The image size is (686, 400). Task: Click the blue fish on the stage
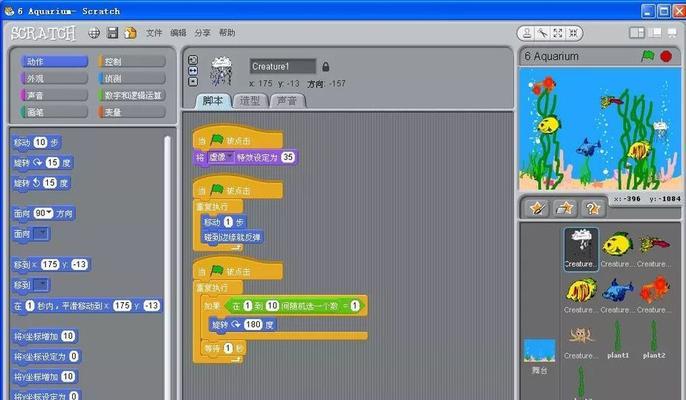click(588, 147)
